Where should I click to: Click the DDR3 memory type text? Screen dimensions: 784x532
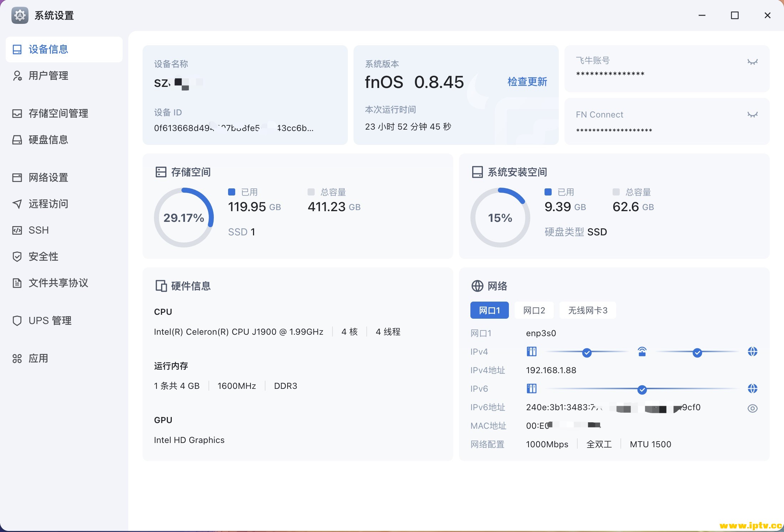(285, 386)
